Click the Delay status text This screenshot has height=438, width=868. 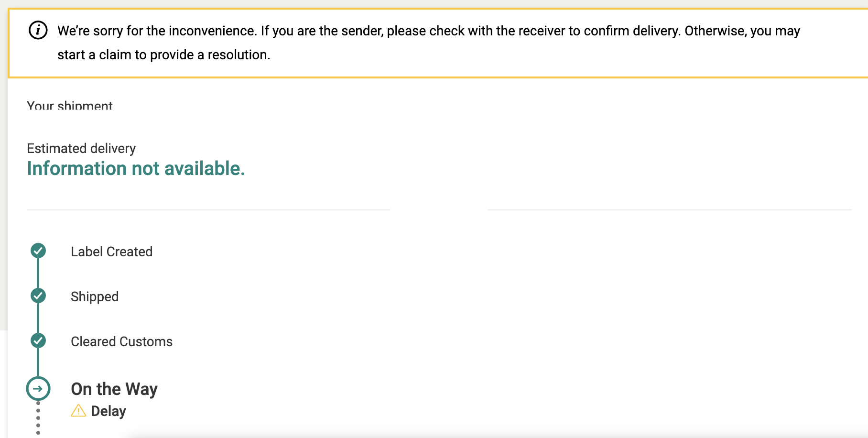point(108,411)
